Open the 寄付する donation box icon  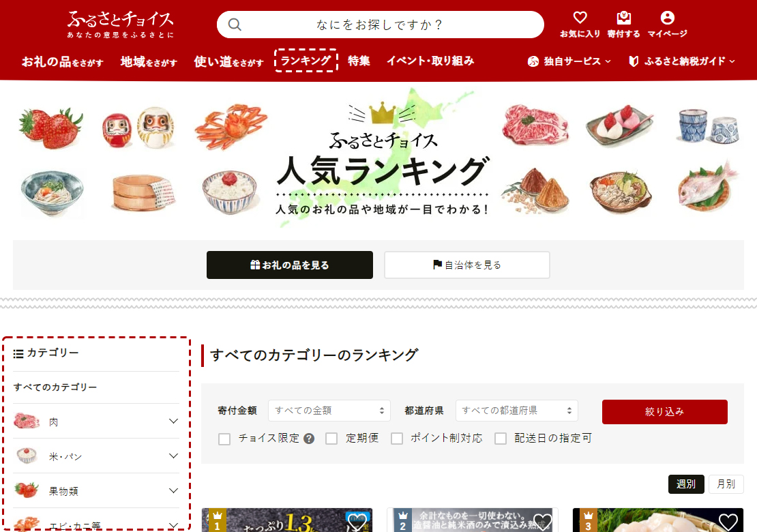(624, 18)
